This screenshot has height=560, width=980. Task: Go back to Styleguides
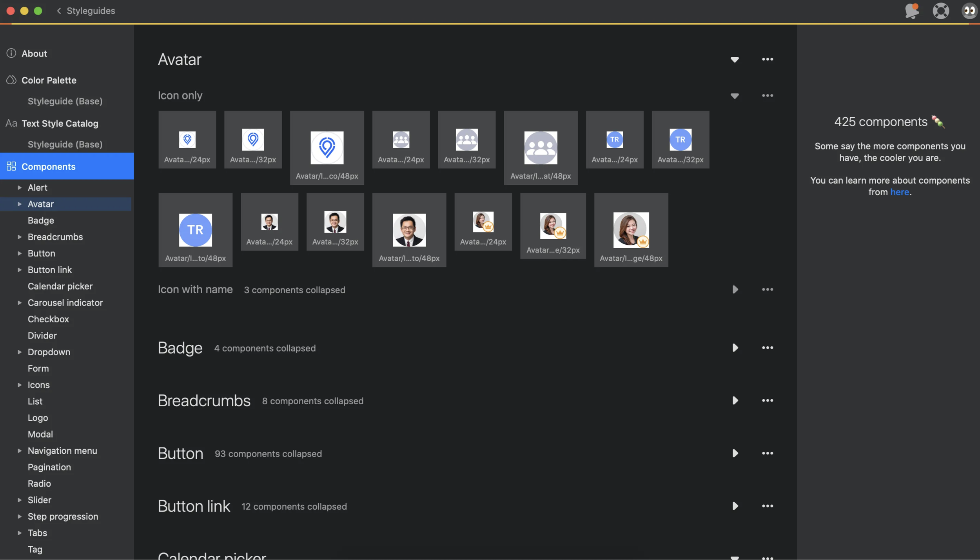(86, 11)
